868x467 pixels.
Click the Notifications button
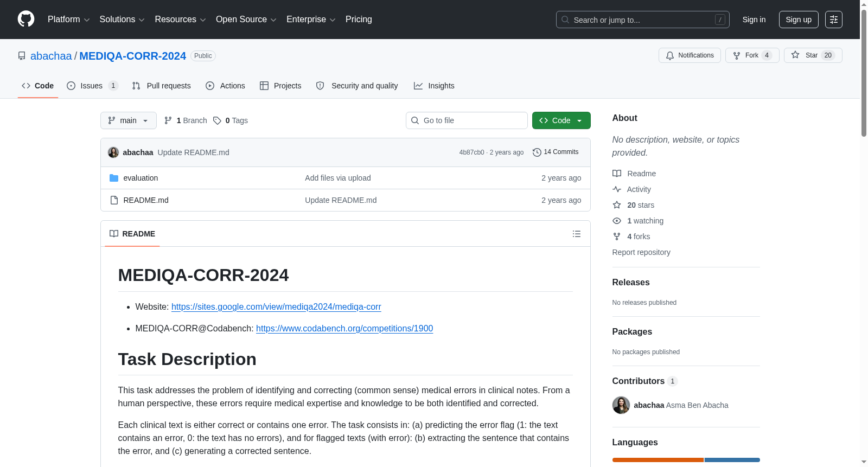point(690,55)
